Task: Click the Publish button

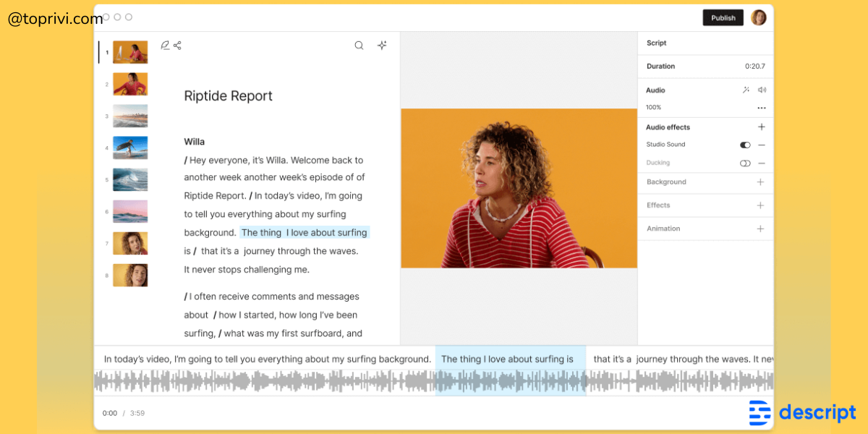Action: pos(723,18)
